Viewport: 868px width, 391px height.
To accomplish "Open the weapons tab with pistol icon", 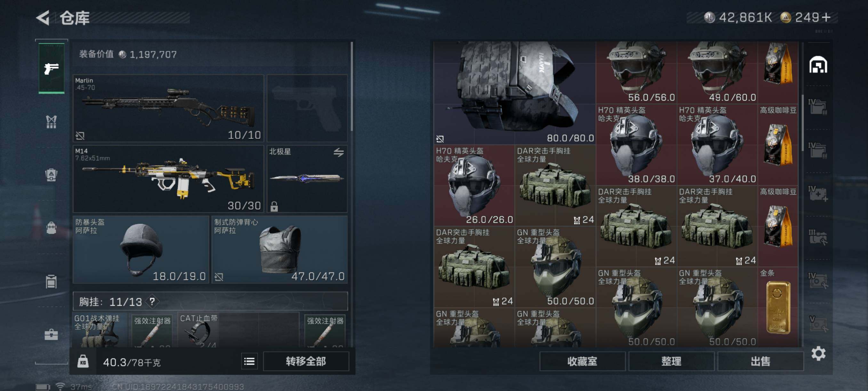I will [x=51, y=68].
